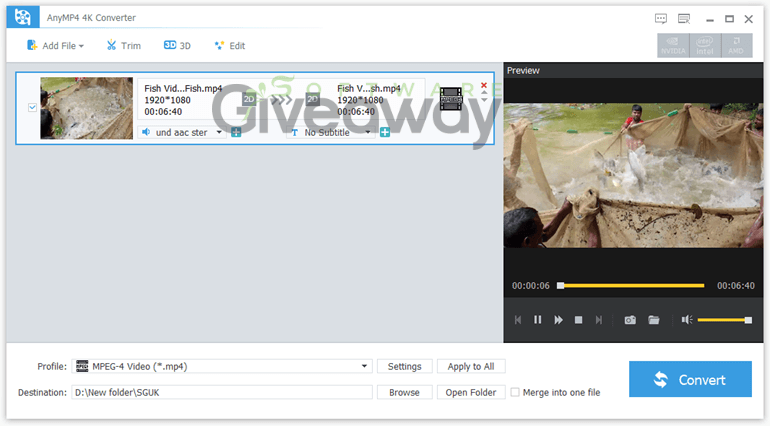This screenshot has width=770, height=426.
Task: Click the output filename Fish V...sh.mp4
Action: click(369, 88)
